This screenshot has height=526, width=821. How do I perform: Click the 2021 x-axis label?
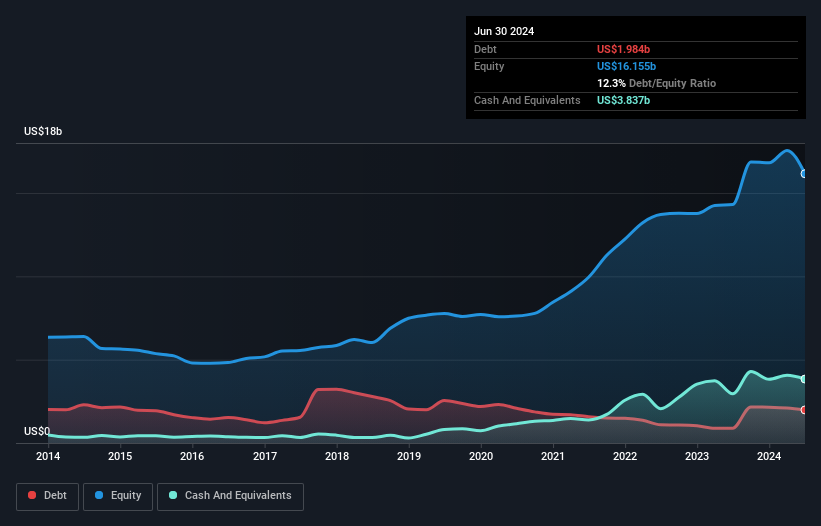[553, 456]
